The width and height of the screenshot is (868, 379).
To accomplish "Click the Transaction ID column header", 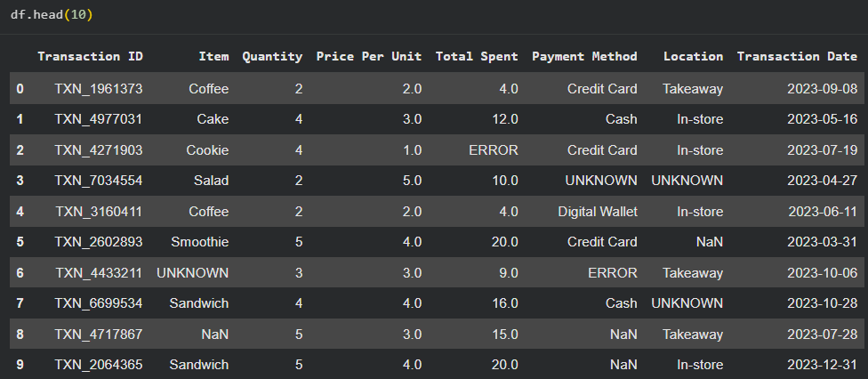I will [x=90, y=56].
